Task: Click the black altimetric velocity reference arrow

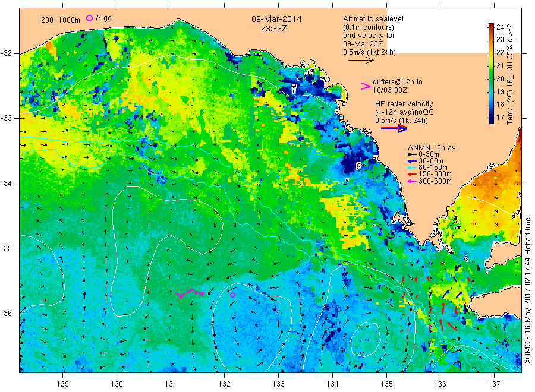Action: 361,61
